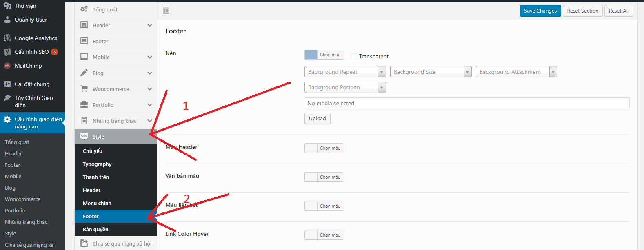The height and width of the screenshot is (250, 644).
Task: Open the Background Size dropdown
Action: [431, 72]
